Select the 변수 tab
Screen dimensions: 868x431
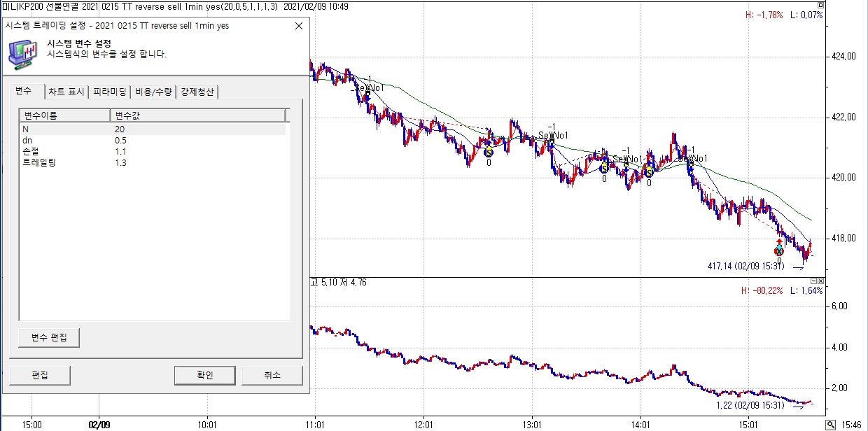(24, 92)
